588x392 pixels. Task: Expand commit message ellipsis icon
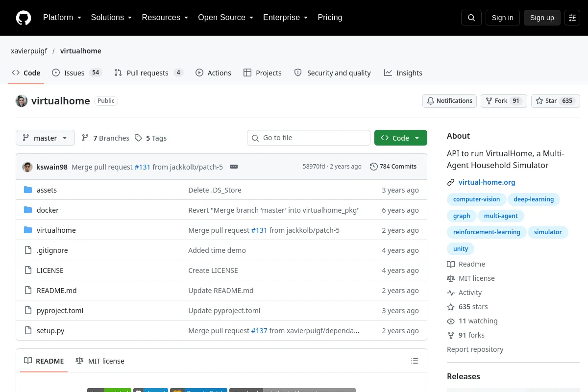pos(234,167)
